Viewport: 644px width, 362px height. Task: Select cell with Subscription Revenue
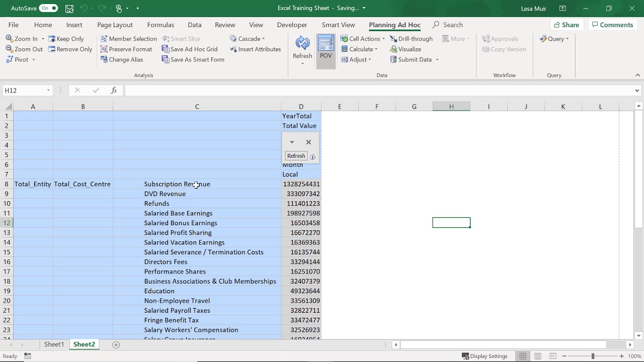pos(197,184)
